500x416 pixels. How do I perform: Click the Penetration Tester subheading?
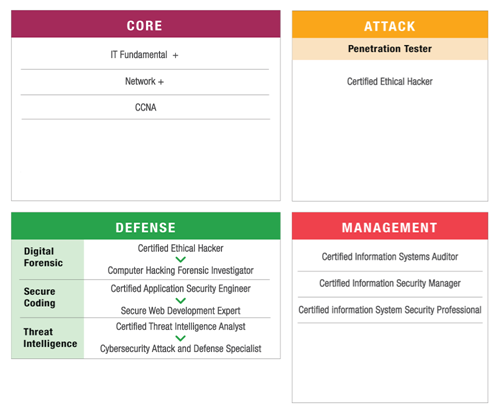coord(390,49)
